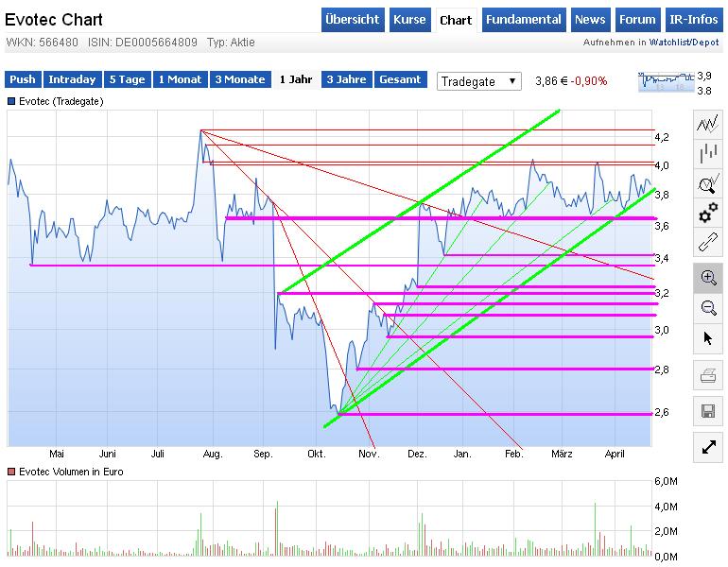Click the Typ: Aktie text
728x567 pixels.
231,43
